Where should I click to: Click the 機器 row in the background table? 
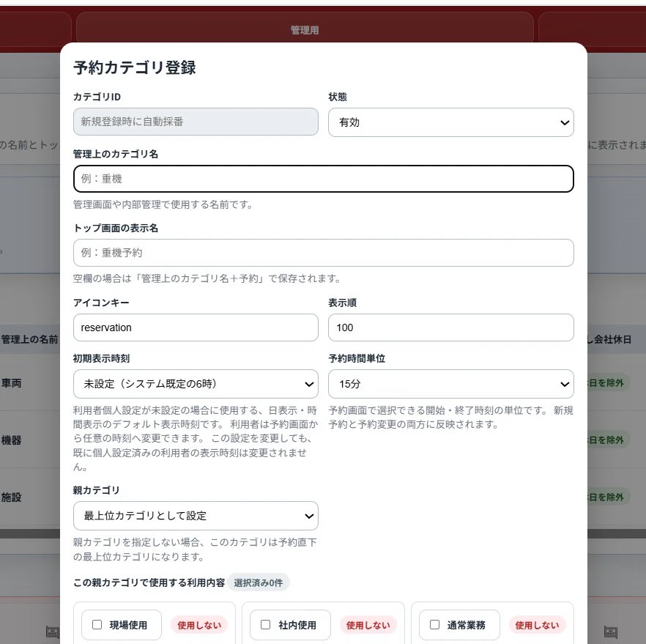point(11,440)
